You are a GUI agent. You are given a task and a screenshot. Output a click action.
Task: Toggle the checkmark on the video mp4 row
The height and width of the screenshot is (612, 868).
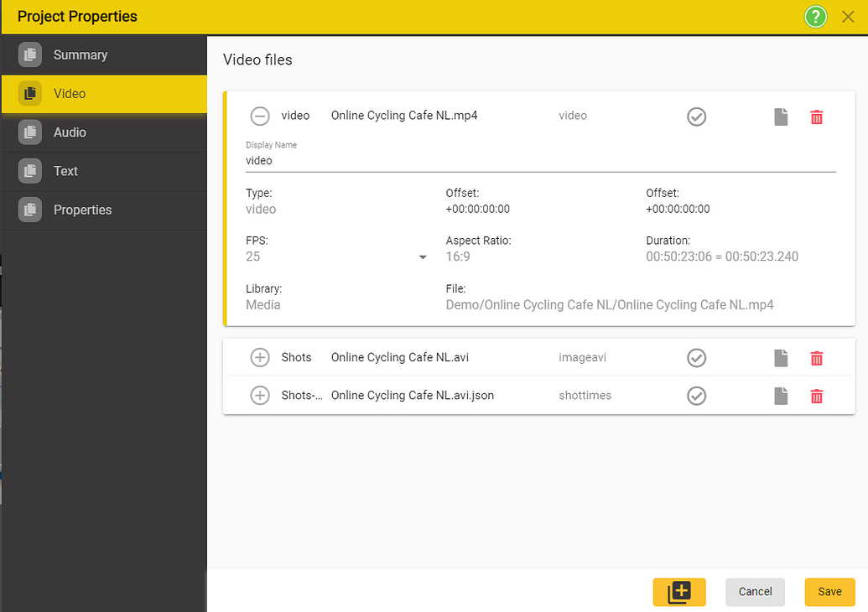696,117
